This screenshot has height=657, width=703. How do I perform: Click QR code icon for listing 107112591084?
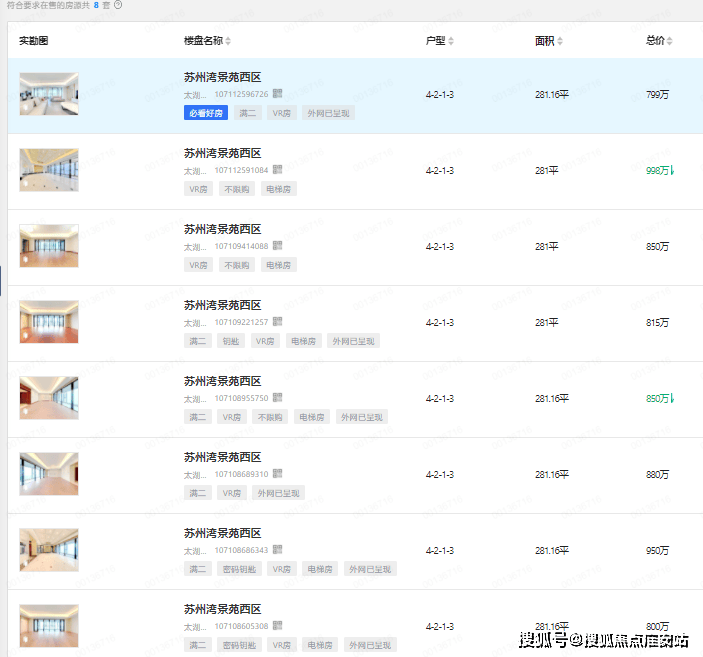pyautogui.click(x=278, y=170)
